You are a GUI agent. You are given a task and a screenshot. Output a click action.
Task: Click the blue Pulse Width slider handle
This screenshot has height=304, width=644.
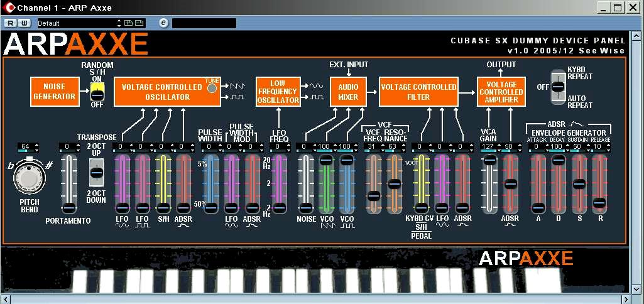211,208
